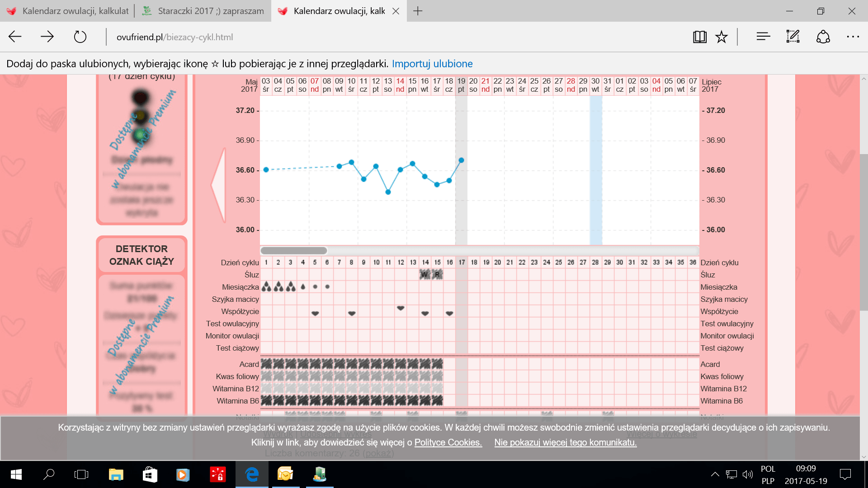Image resolution: width=868 pixels, height=488 pixels.
Task: Add page to favorites star
Action: [722, 37]
